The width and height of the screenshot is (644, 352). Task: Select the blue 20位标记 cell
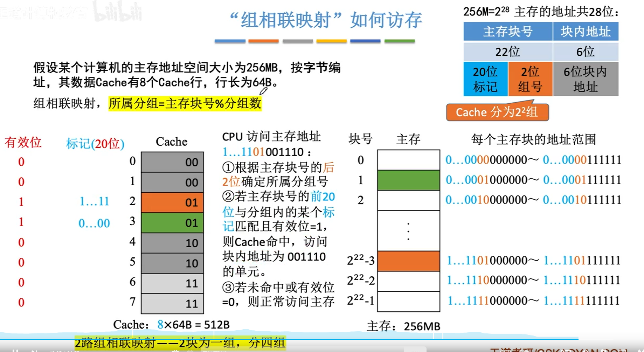pyautogui.click(x=485, y=79)
